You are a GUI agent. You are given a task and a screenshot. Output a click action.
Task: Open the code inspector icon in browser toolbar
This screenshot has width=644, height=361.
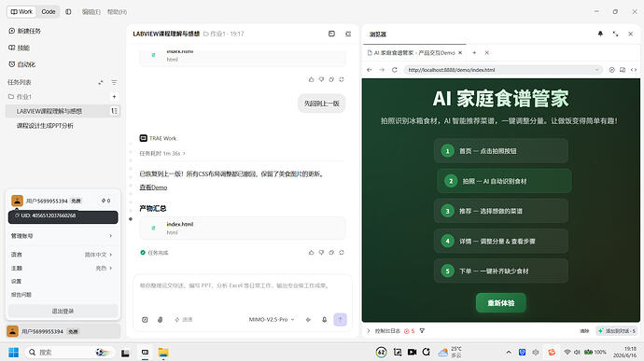point(634,70)
